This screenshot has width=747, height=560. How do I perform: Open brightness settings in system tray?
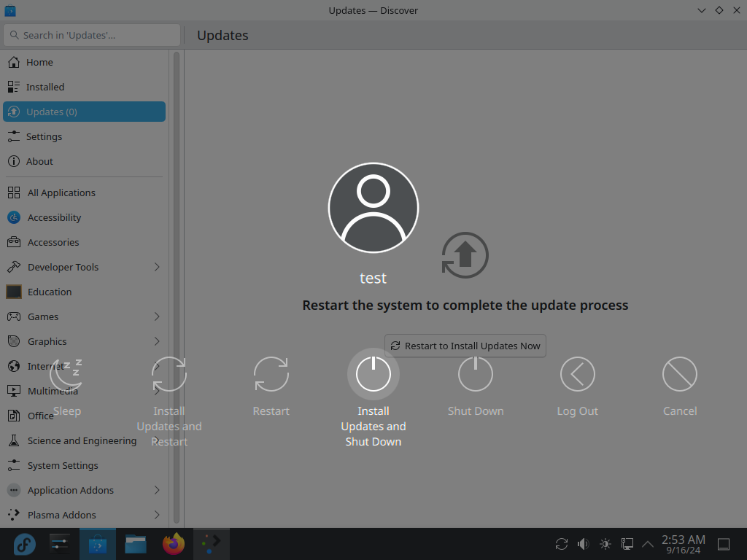(605, 544)
